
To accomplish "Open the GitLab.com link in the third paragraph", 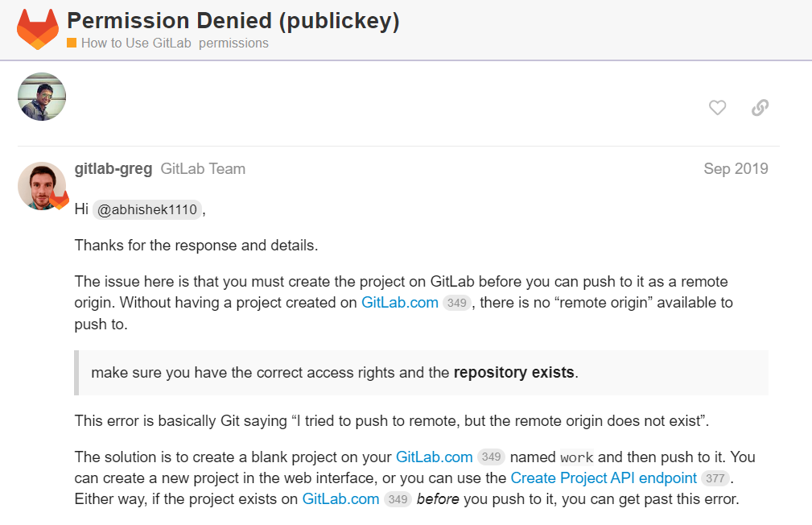I will pos(399,303).
